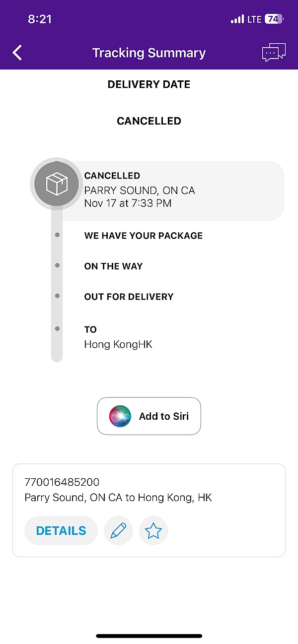Tap the gray package box icon

(56, 184)
